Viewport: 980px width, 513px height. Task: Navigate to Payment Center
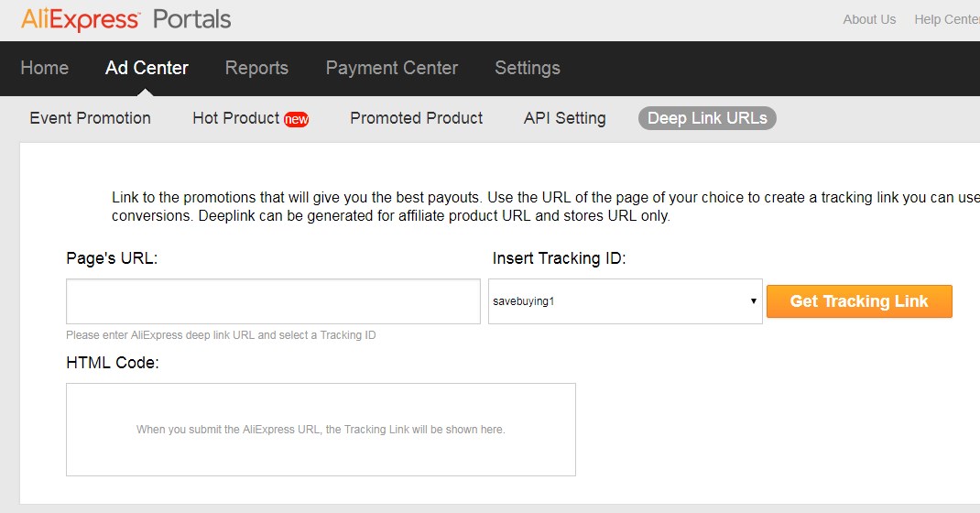(x=392, y=68)
